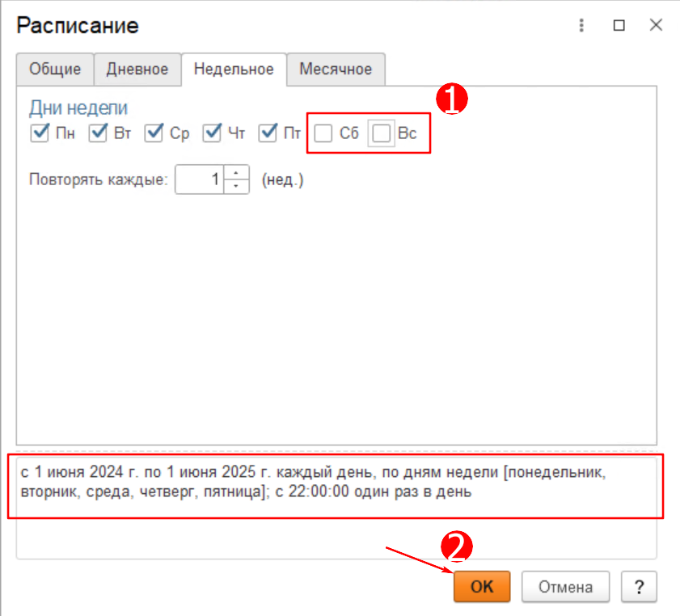The image size is (680, 616).
Task: Open the Дневное tab
Action: (x=137, y=70)
